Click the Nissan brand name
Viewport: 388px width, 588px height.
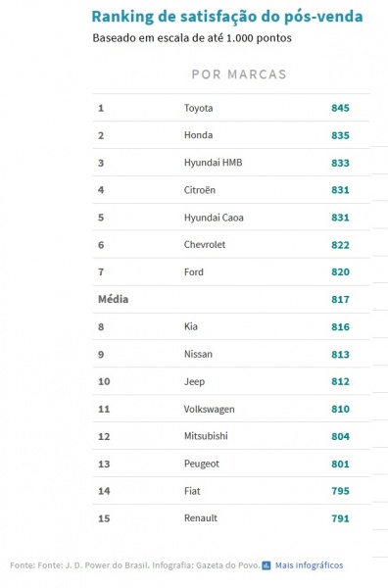click(x=198, y=354)
